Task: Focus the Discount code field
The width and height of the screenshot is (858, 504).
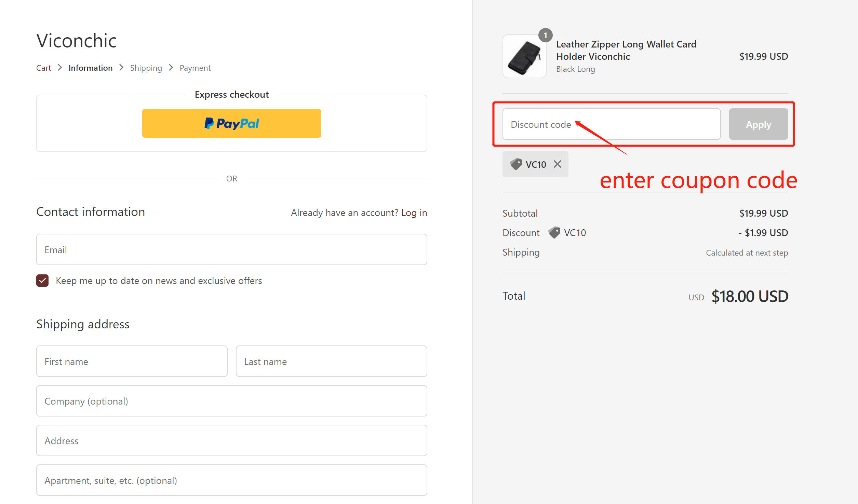Action: point(611,124)
